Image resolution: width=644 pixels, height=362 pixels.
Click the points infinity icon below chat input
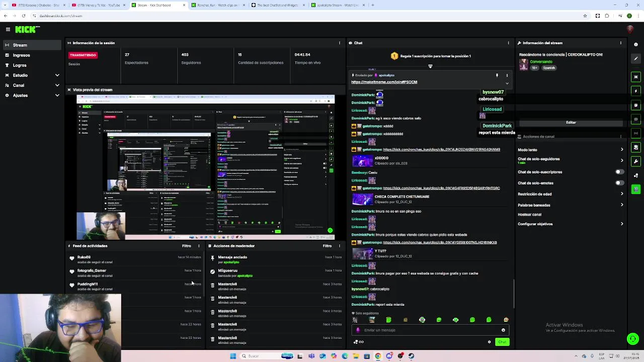[359, 342]
